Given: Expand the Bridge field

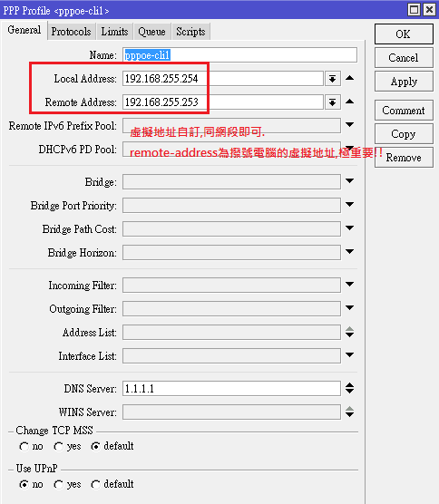Looking at the screenshot, I should tap(349, 181).
